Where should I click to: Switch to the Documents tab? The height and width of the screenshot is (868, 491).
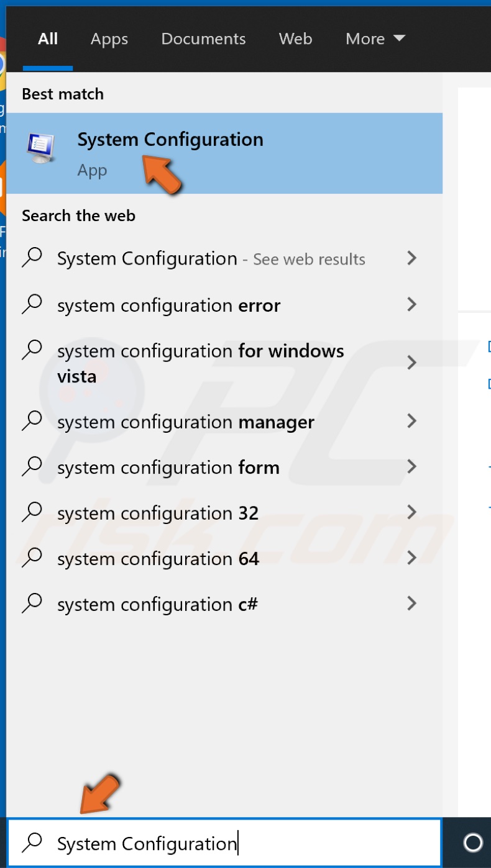click(x=203, y=38)
